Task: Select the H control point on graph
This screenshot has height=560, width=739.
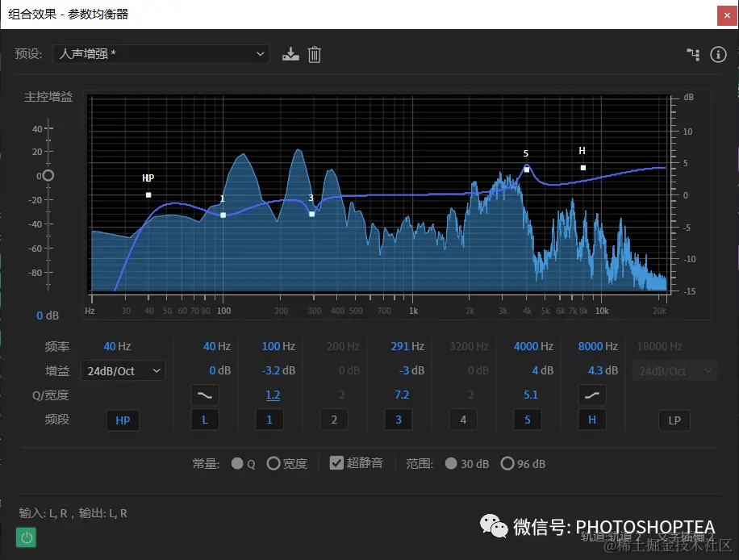Action: click(x=583, y=168)
